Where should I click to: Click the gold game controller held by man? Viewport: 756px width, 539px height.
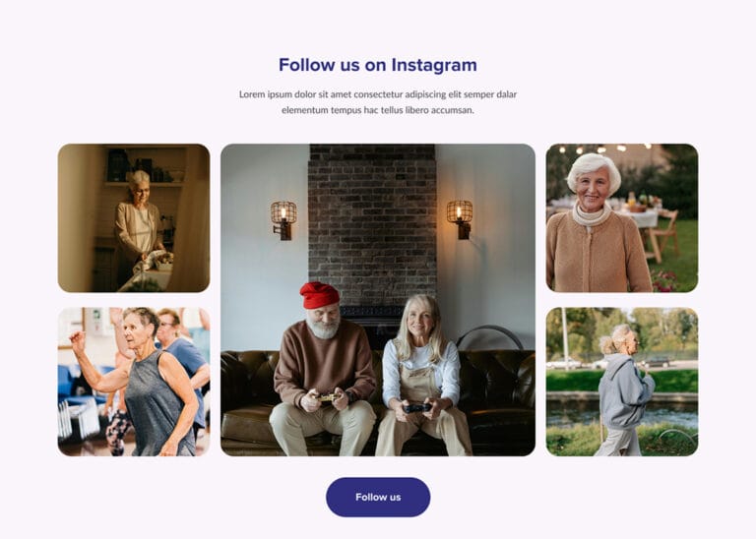tap(330, 397)
